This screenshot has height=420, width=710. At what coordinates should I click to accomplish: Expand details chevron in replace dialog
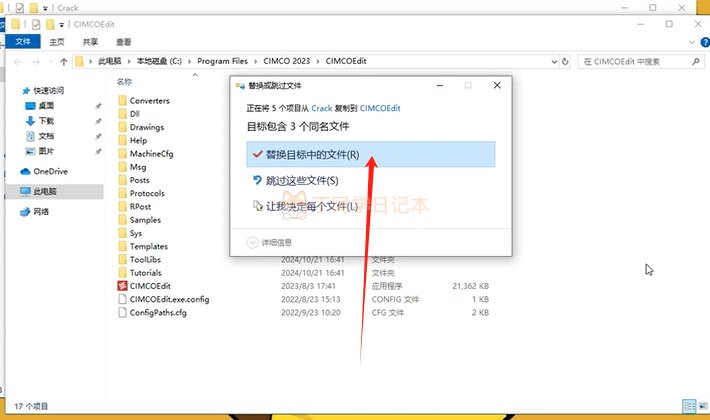pyautogui.click(x=252, y=243)
